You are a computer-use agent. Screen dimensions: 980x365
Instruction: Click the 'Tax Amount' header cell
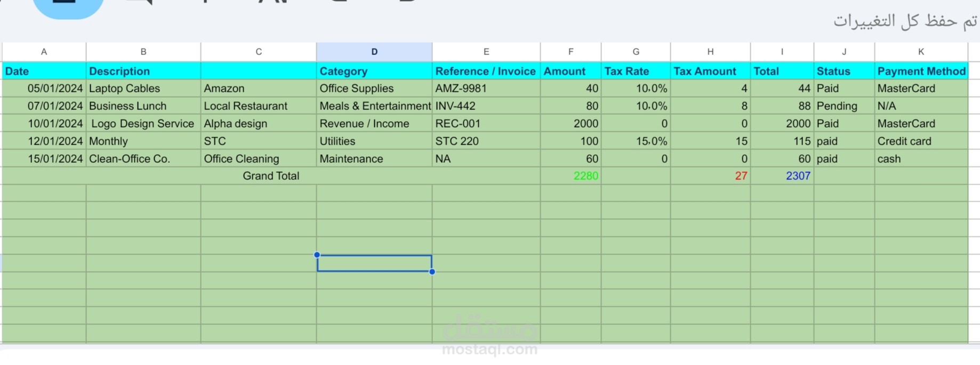click(711, 71)
